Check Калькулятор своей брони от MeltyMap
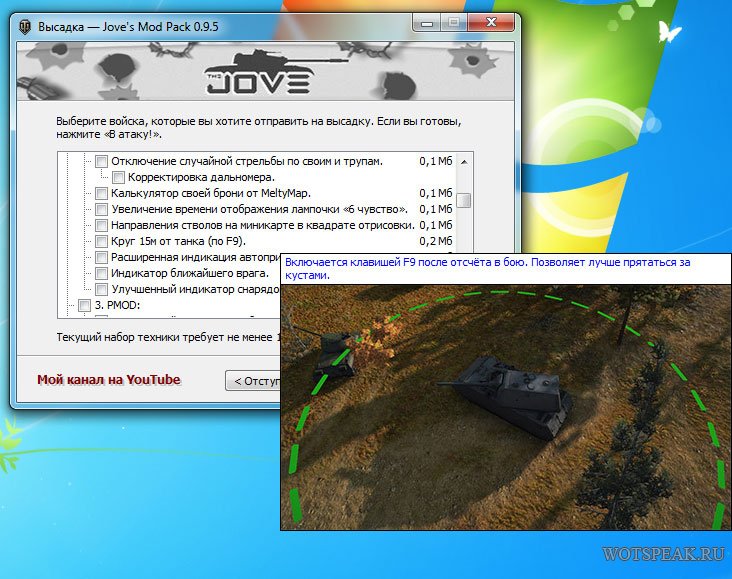Viewport: 732px width, 579px height. [x=101, y=193]
